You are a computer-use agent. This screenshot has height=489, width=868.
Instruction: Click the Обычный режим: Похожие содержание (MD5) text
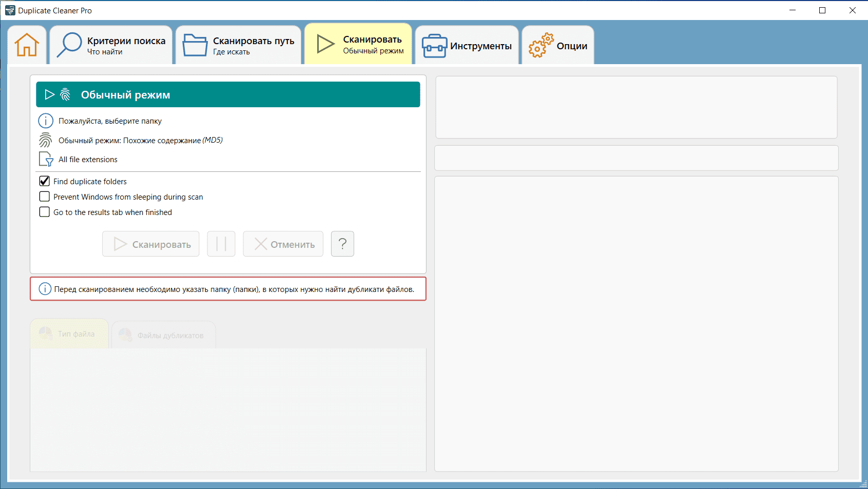click(141, 140)
